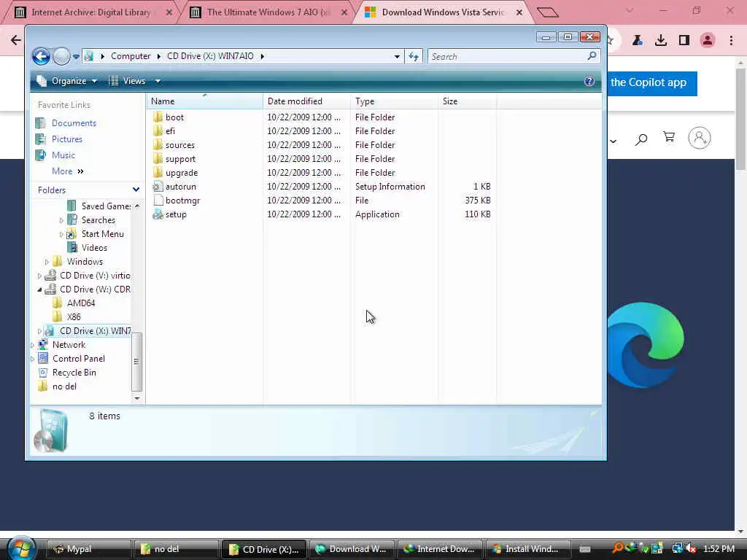Select AMD64 folder in tree

click(x=80, y=303)
